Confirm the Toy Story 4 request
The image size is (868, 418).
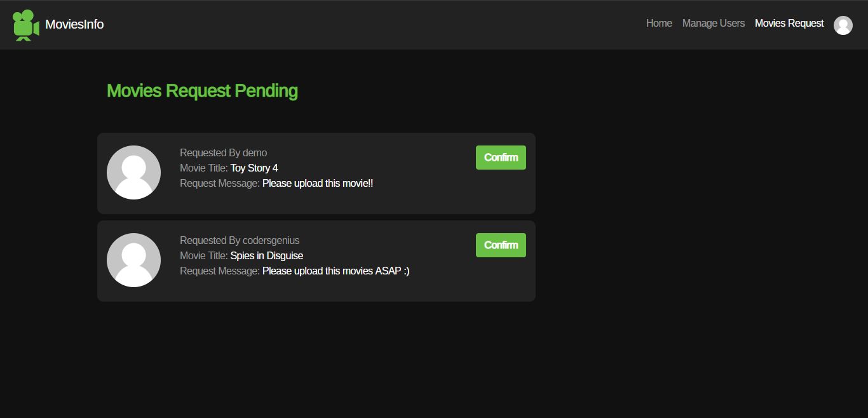(501, 158)
